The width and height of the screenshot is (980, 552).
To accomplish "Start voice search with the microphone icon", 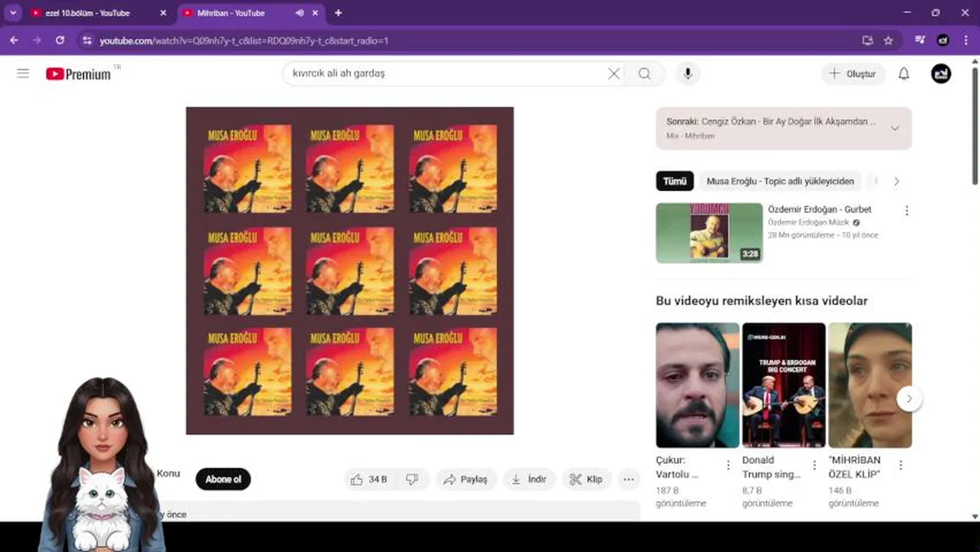I will (x=688, y=74).
